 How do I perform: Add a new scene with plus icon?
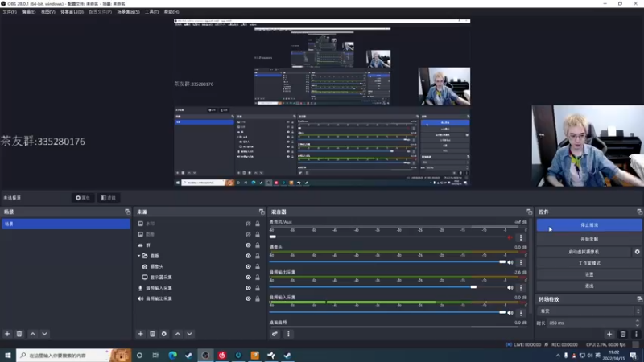click(7, 334)
